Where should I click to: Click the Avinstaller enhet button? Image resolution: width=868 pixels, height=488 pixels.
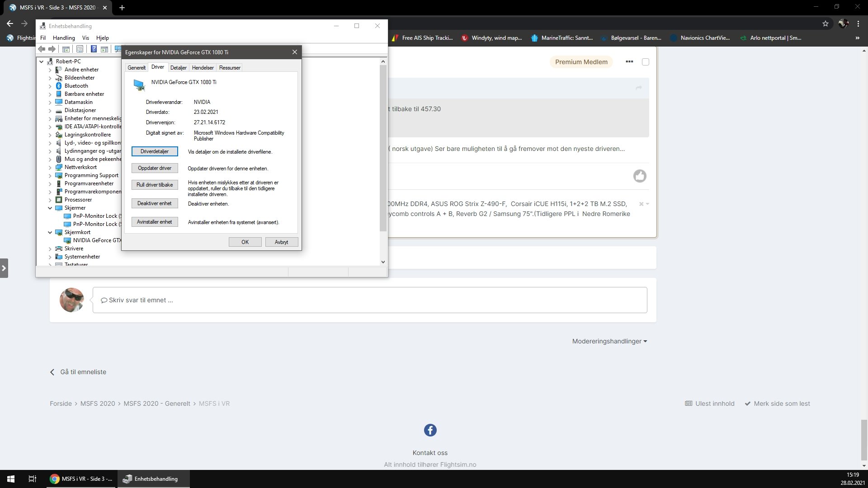pyautogui.click(x=155, y=222)
